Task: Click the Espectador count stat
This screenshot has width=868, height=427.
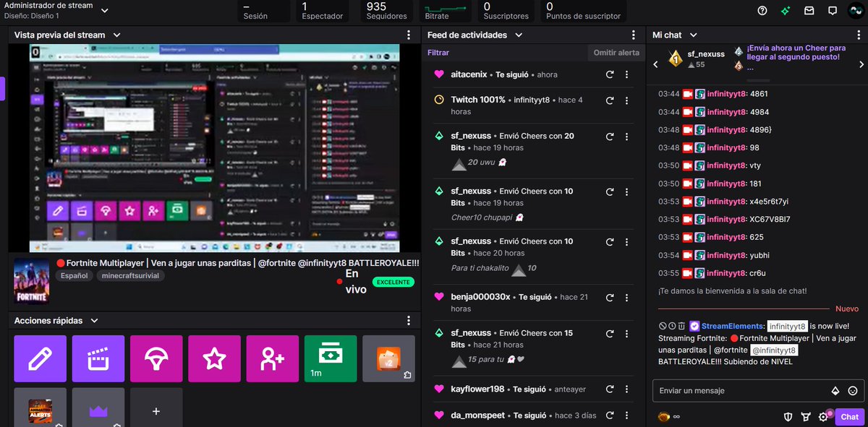Action: tap(322, 11)
